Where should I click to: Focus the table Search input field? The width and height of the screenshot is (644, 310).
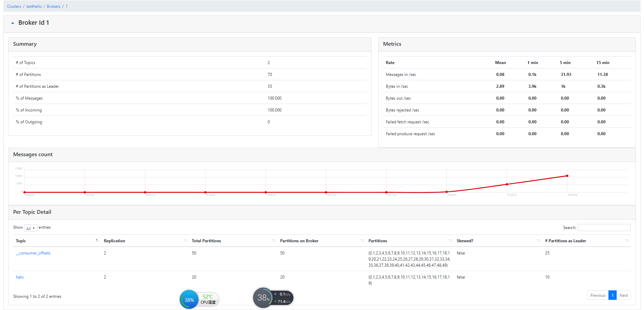point(604,228)
